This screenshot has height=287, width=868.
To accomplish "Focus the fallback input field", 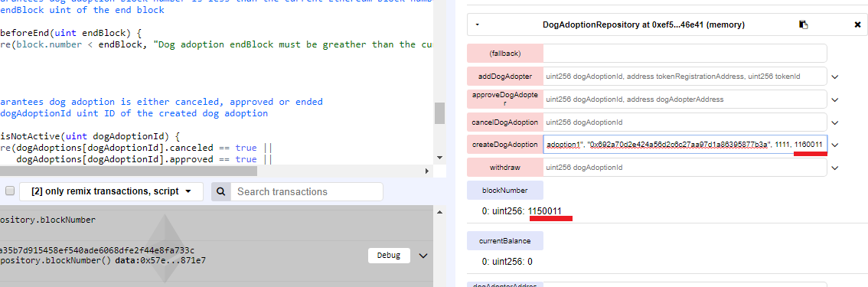I will pyautogui.click(x=685, y=54).
